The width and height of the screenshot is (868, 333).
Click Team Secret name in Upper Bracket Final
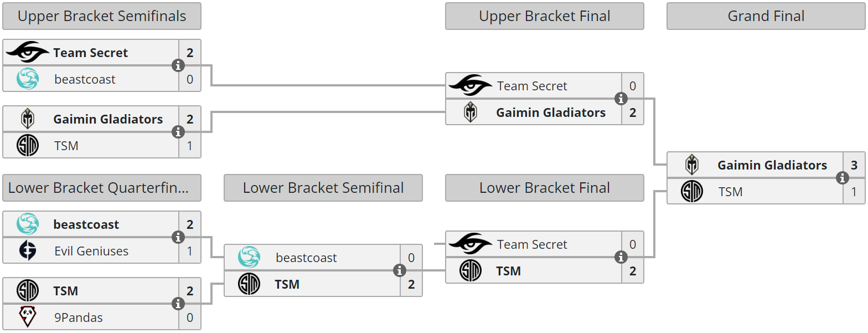tap(532, 86)
